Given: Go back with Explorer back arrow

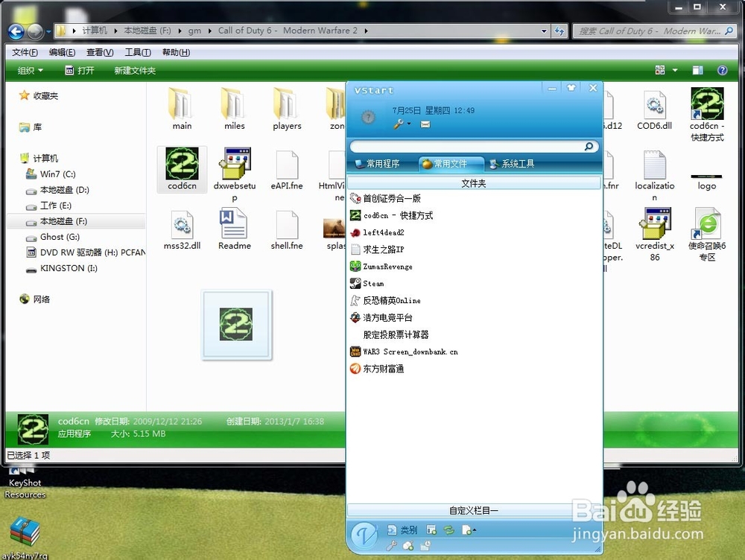Looking at the screenshot, I should tap(16, 32).
